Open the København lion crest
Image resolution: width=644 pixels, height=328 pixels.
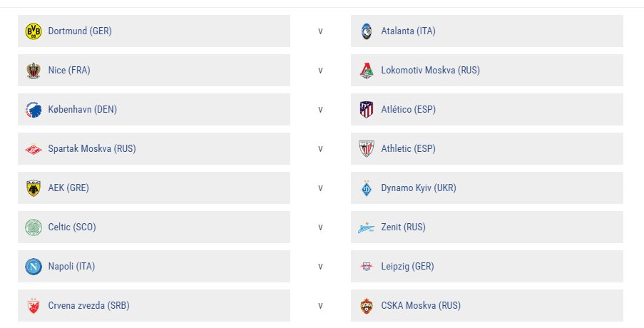coord(34,110)
